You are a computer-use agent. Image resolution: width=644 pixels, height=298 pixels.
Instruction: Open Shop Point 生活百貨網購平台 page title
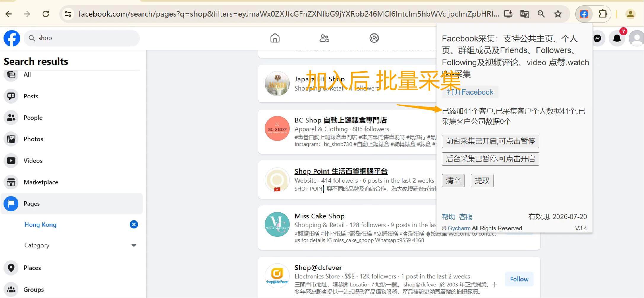coord(341,171)
